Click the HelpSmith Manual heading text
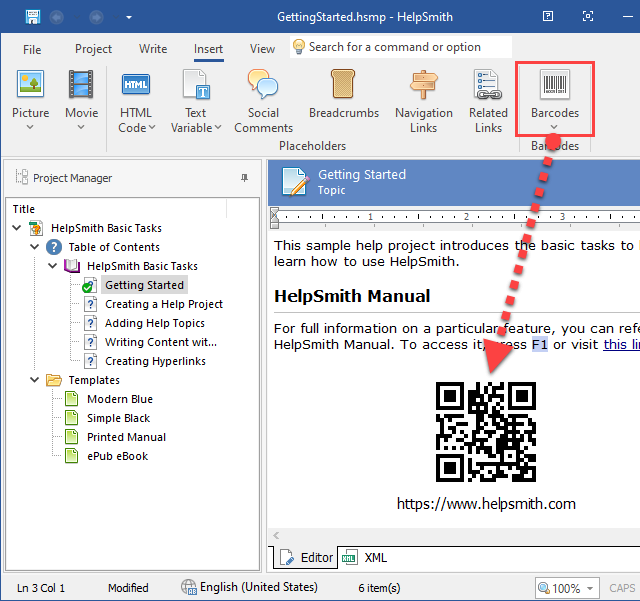 coord(352,296)
